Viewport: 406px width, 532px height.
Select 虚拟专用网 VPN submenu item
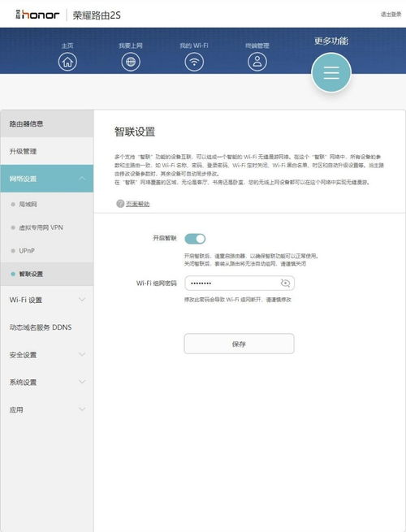coord(47,227)
